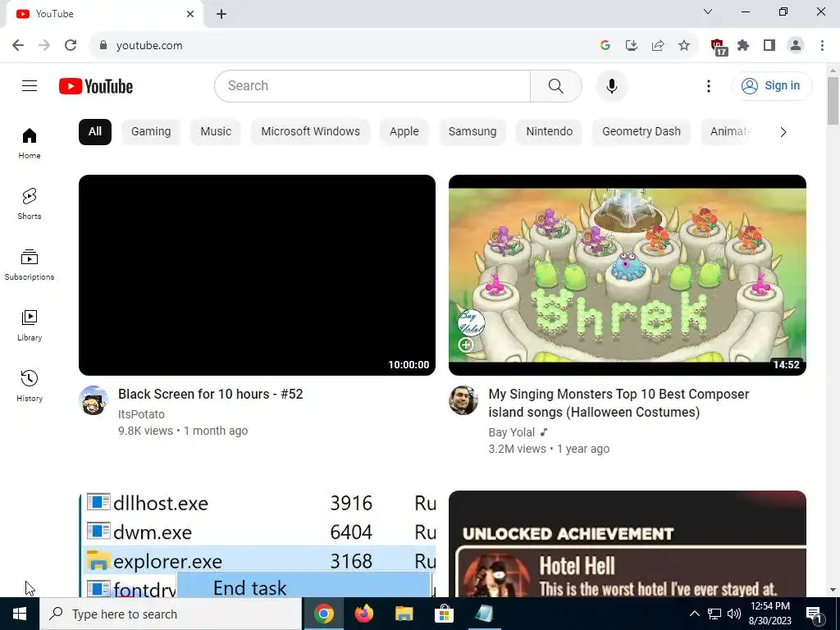
Task: Select the Microsoft Windows filter chip
Action: [x=311, y=132]
